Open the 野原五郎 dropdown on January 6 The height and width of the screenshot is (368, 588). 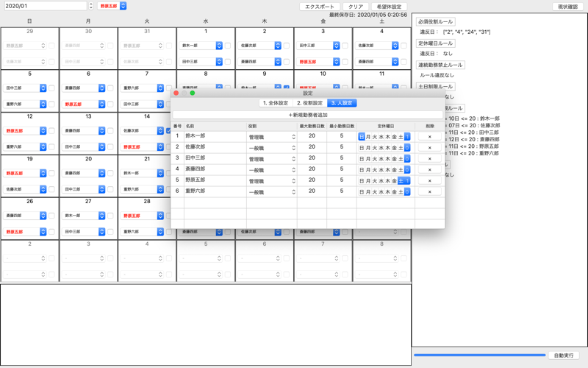(84, 104)
